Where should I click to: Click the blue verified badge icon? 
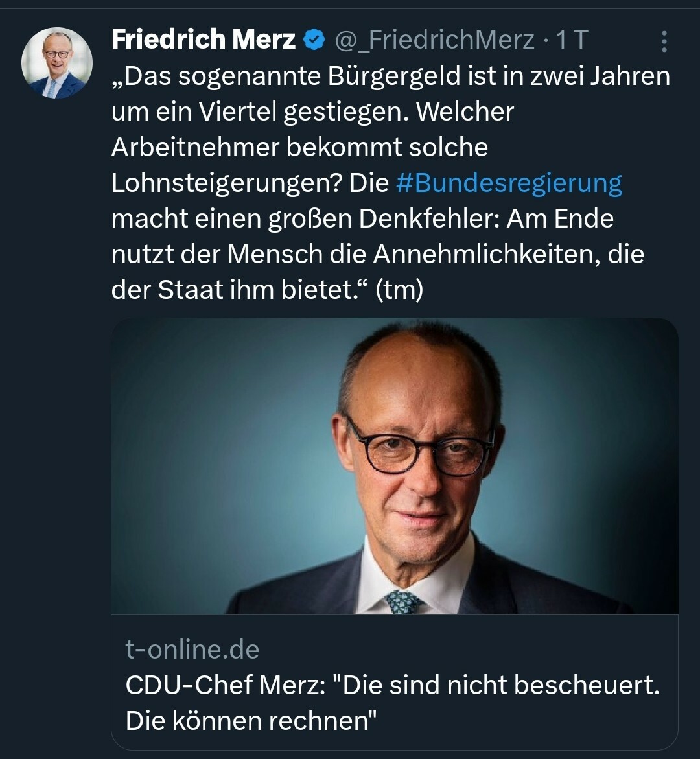coord(314,40)
